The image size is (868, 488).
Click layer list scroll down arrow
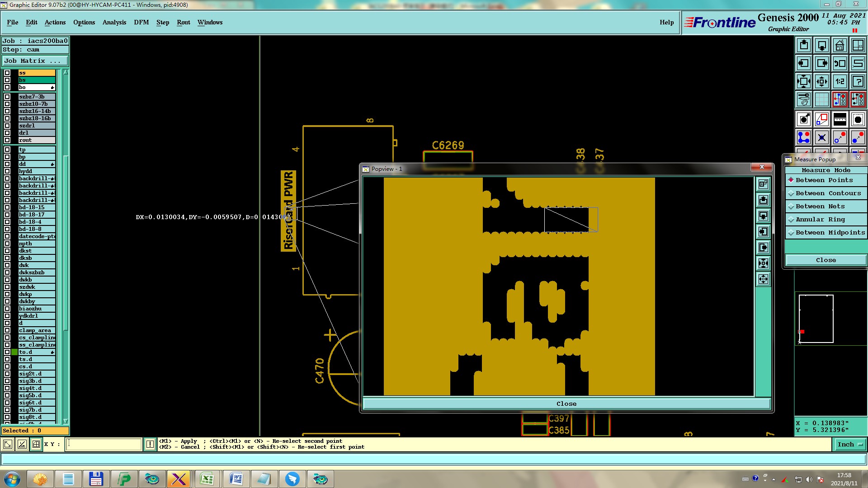66,421
